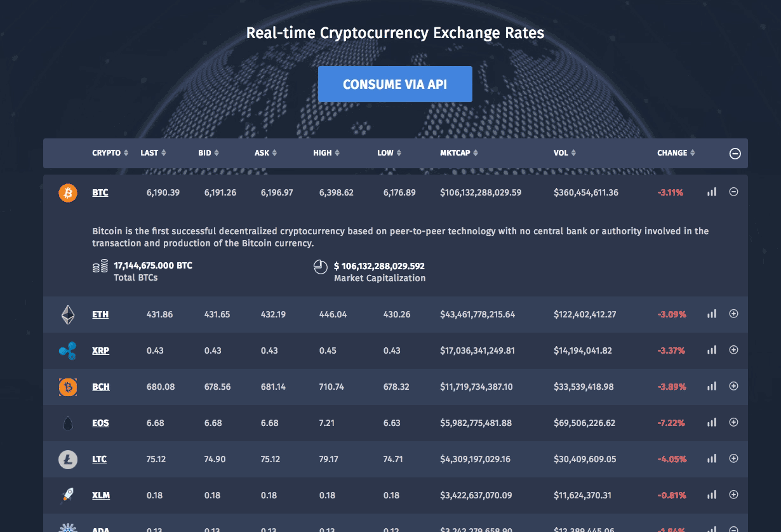The image size is (781, 532).
Task: Sort table by ASK column
Action: pyautogui.click(x=266, y=153)
